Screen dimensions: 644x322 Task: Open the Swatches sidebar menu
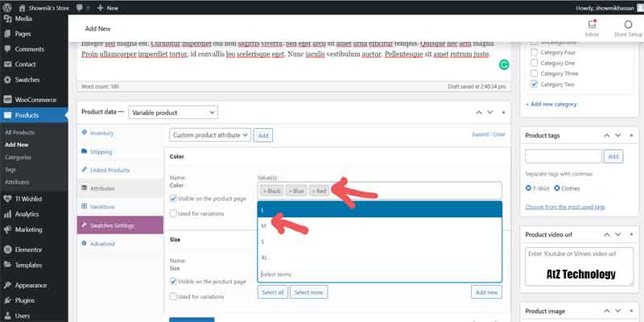click(8, 80)
